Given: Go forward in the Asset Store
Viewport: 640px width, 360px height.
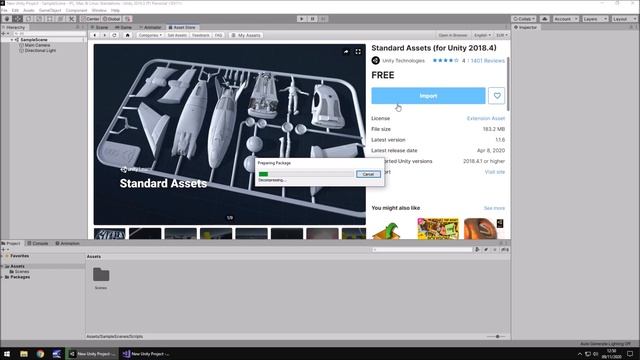Looking at the screenshot, I should tap(104, 36).
